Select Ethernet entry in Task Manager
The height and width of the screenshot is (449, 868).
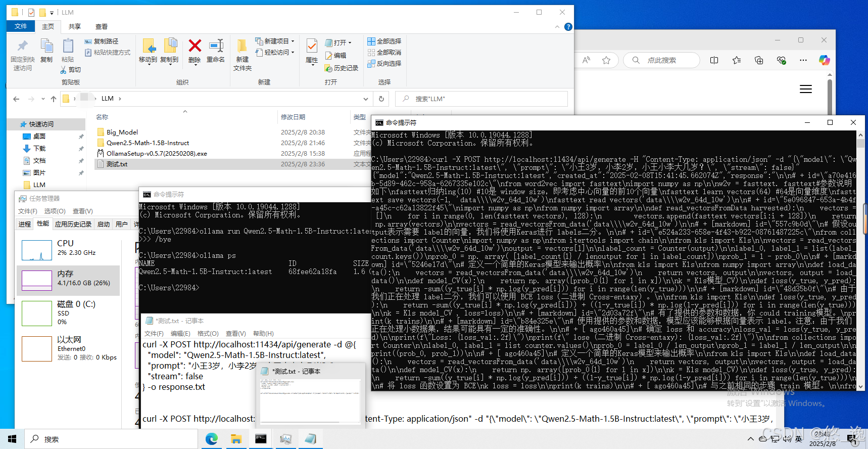pyautogui.click(x=68, y=348)
